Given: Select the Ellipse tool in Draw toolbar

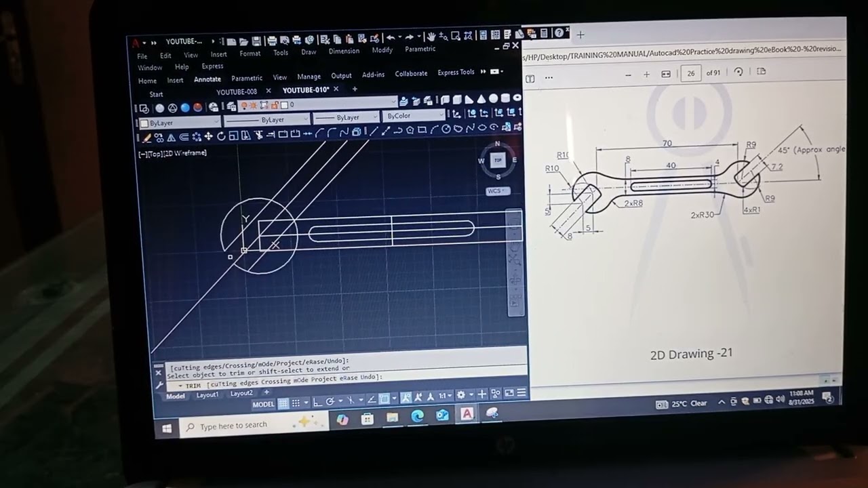Looking at the screenshot, I should 482,127.
